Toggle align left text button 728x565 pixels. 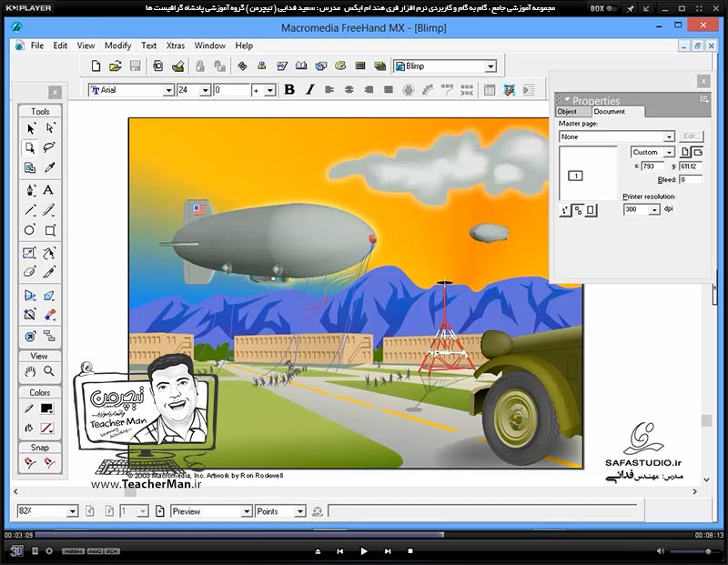point(329,89)
